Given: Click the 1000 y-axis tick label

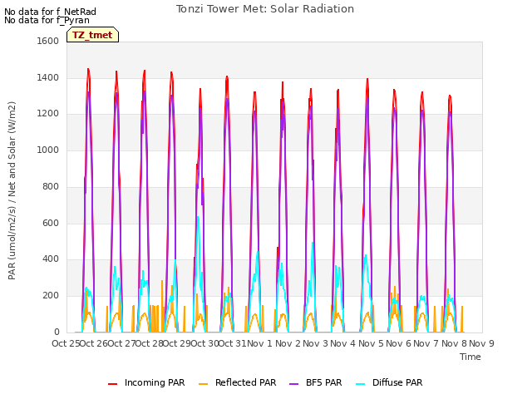Looking at the screenshot, I should [x=48, y=150].
